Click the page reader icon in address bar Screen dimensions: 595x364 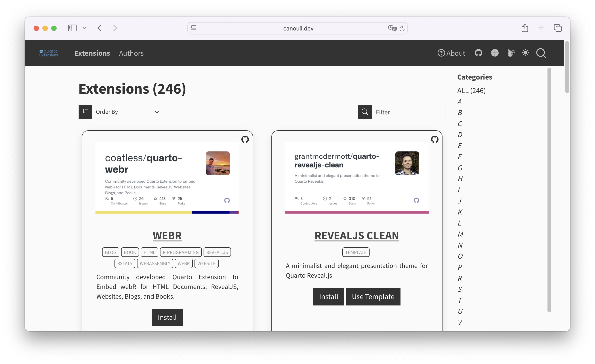click(x=194, y=28)
